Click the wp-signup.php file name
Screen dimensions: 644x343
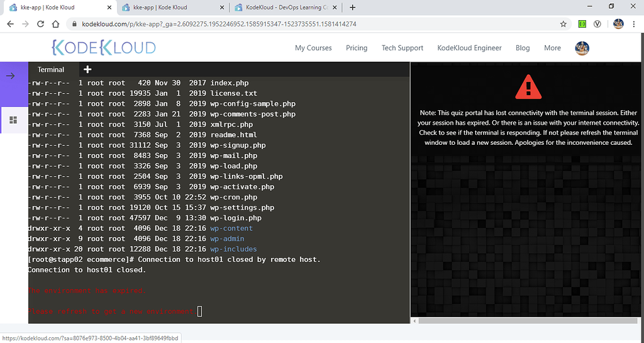coord(238,145)
